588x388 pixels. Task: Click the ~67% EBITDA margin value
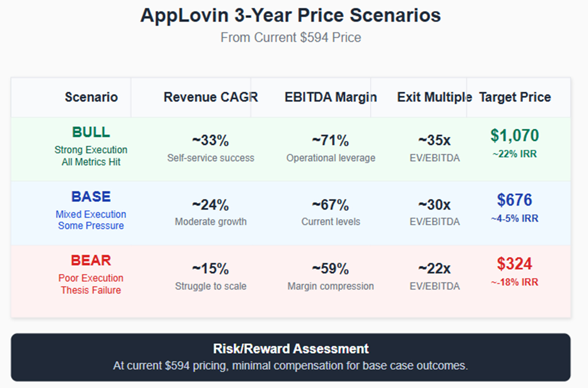(331, 205)
